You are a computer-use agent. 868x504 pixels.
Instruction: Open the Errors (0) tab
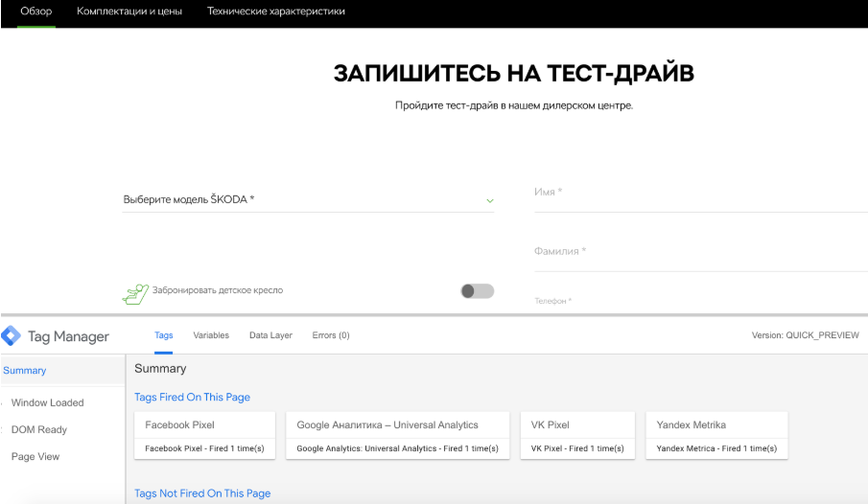pos(331,335)
